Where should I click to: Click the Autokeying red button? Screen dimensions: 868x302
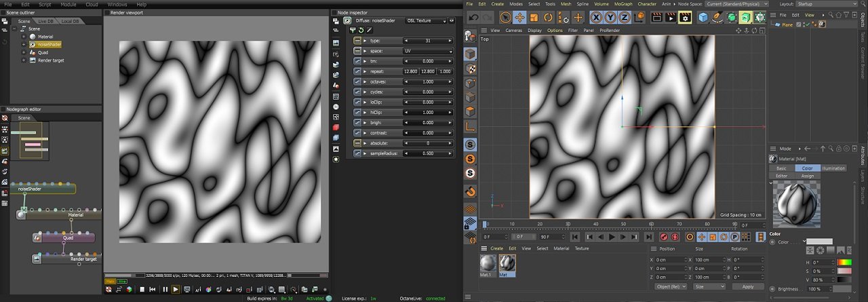pyautogui.click(x=675, y=237)
